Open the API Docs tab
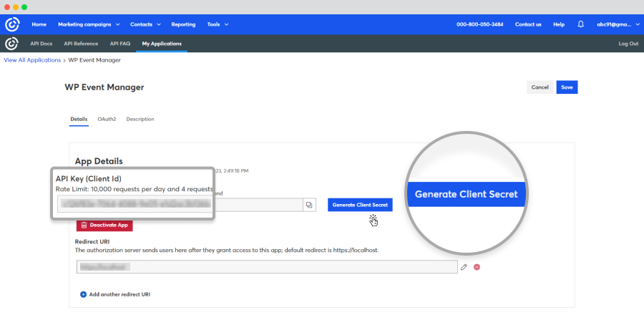644x315 pixels. [41, 44]
